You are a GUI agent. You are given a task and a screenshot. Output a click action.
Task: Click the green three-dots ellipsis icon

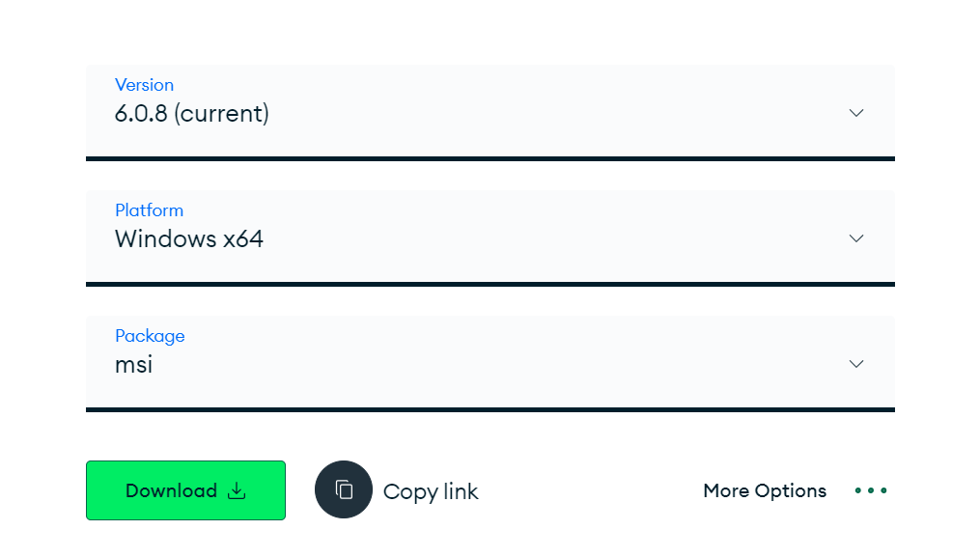tap(871, 490)
